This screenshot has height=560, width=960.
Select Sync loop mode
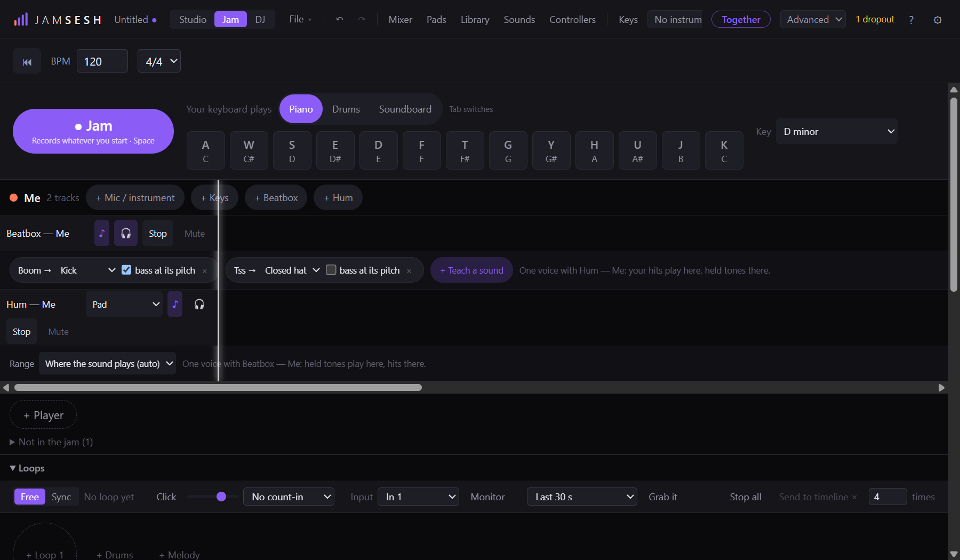(61, 497)
